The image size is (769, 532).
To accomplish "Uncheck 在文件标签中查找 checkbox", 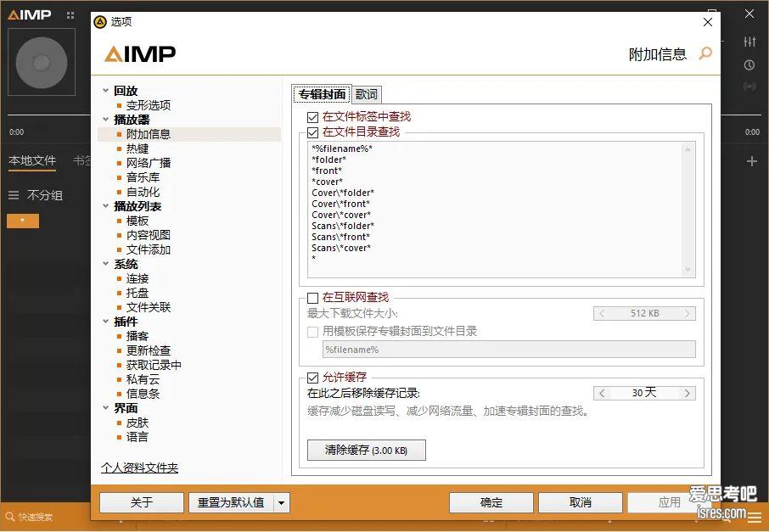I will coord(312,117).
